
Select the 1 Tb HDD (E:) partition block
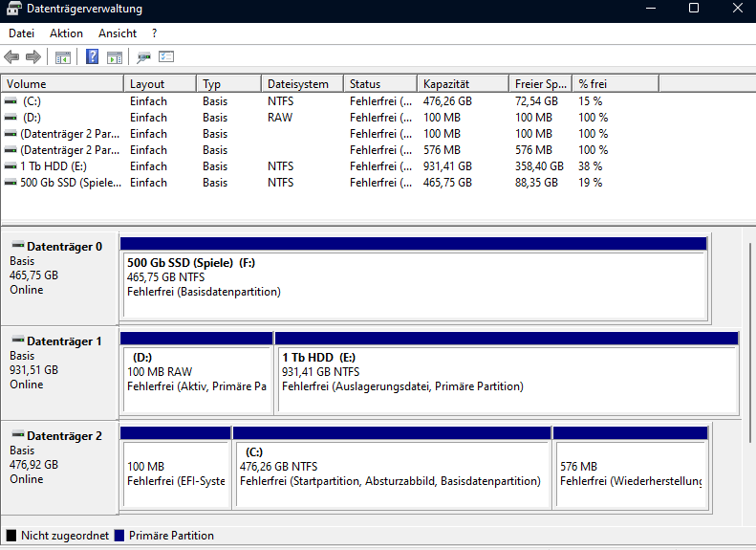[507, 373]
